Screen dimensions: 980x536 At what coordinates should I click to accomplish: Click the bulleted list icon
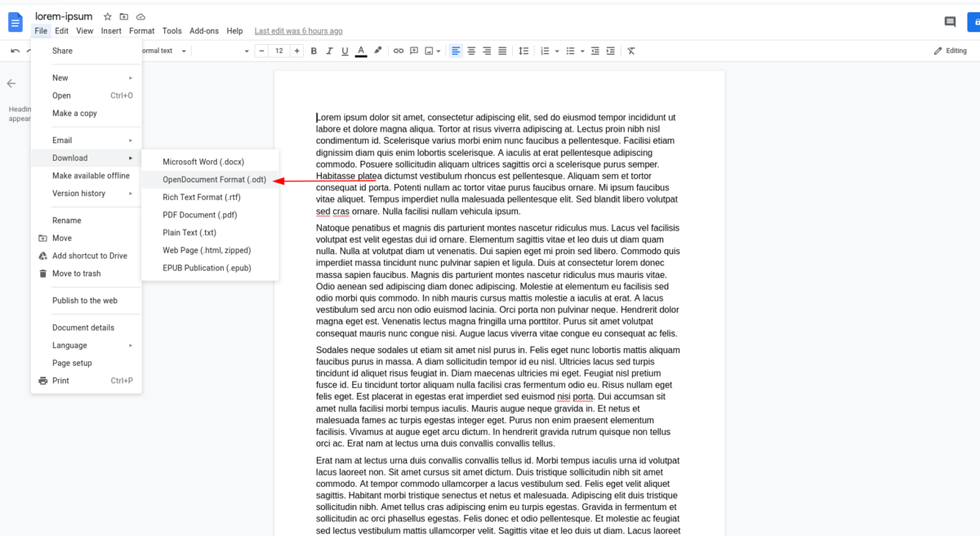(x=570, y=51)
